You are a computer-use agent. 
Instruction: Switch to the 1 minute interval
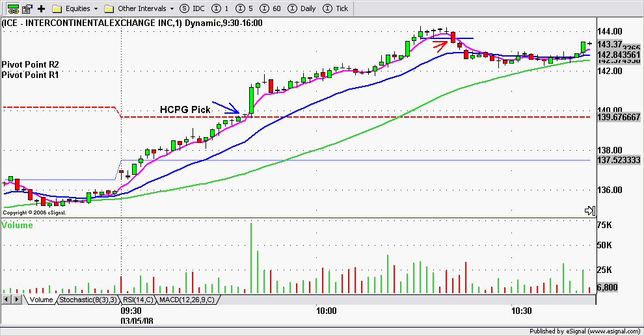[220, 8]
